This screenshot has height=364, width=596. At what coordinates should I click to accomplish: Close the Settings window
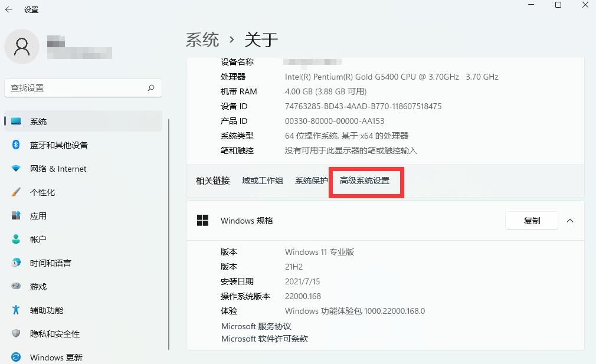pyautogui.click(x=585, y=5)
